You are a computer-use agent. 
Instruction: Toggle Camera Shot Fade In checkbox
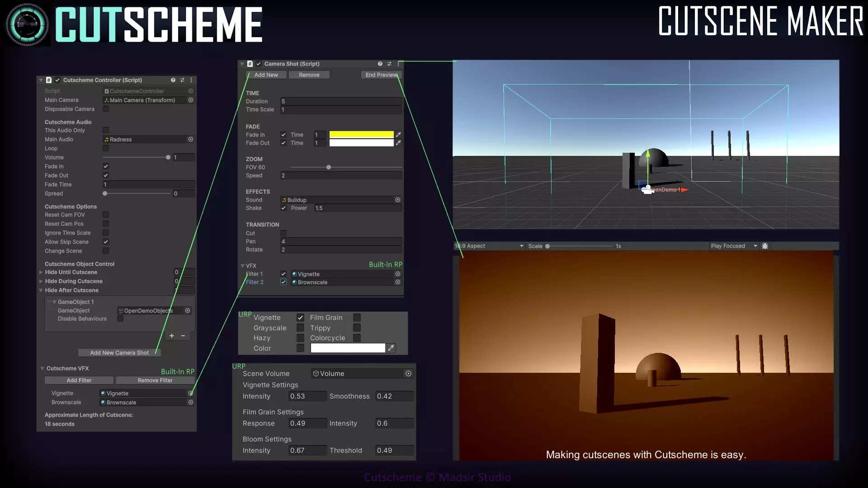(283, 135)
